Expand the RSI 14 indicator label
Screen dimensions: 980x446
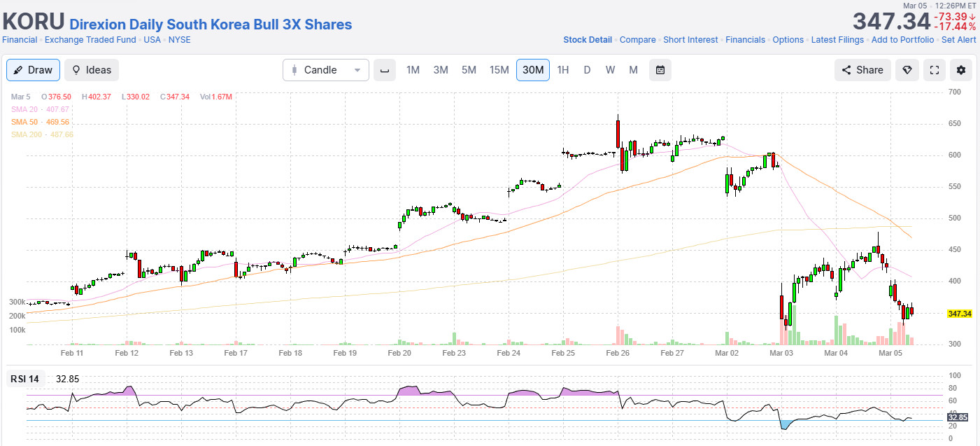(x=24, y=379)
